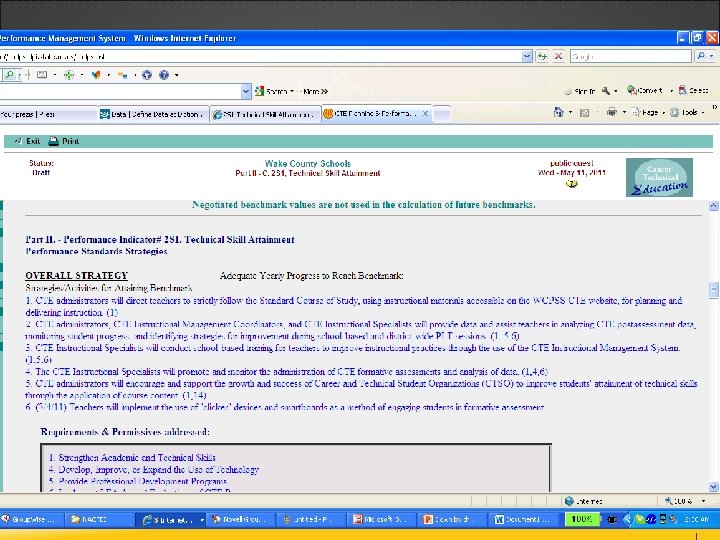
Task: Click the Convert PDF toolbar button
Action: (645, 90)
